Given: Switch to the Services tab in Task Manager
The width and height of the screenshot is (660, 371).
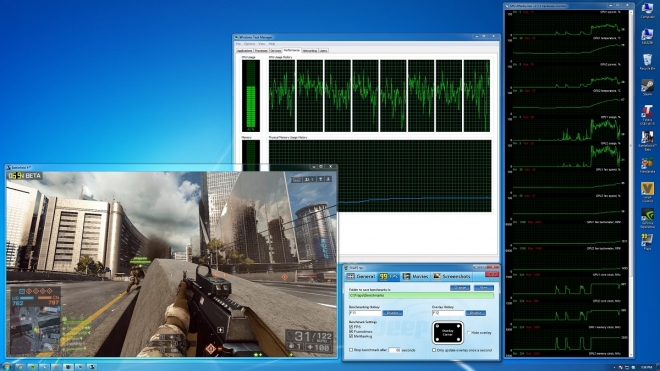Looking at the screenshot, I should coord(276,51).
